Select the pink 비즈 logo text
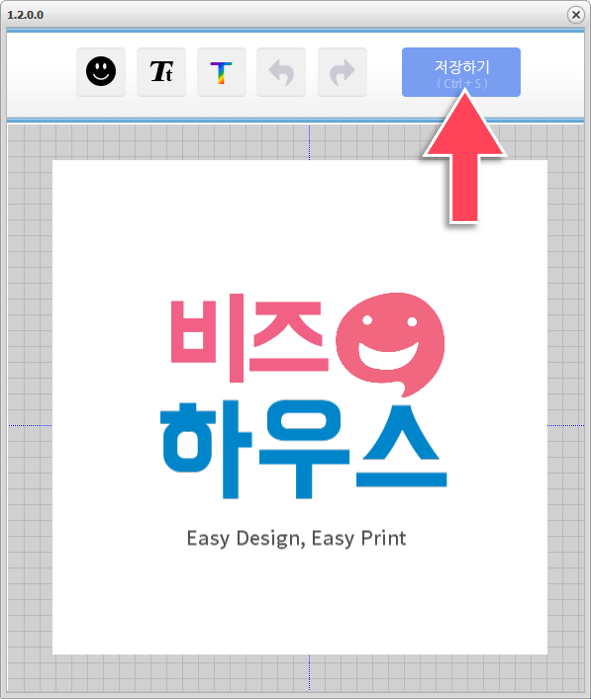 point(250,338)
